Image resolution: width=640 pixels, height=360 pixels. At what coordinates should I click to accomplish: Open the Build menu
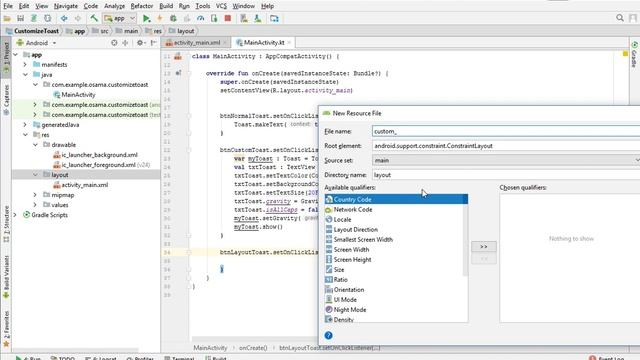[166, 6]
